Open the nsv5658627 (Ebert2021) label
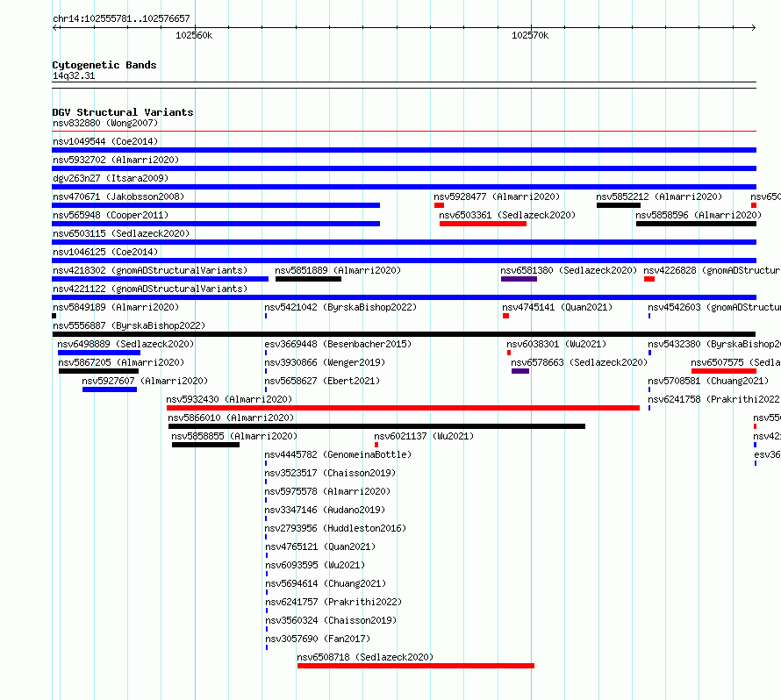Screen dimensions: 781x700 point(322,381)
